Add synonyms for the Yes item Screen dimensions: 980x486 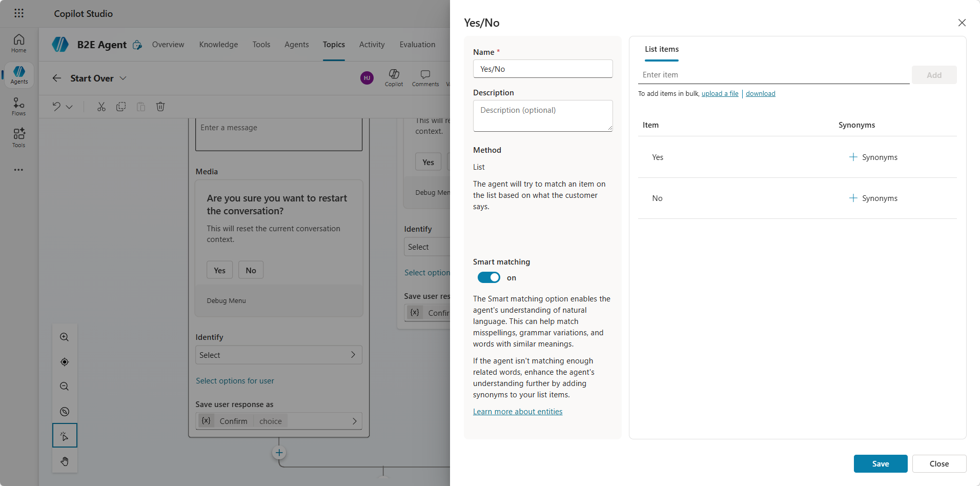coord(873,157)
